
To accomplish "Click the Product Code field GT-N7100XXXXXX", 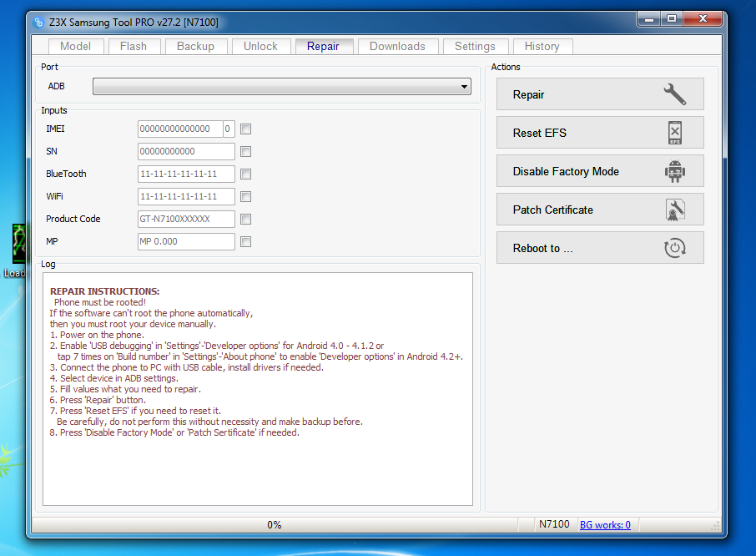I will coord(186,219).
